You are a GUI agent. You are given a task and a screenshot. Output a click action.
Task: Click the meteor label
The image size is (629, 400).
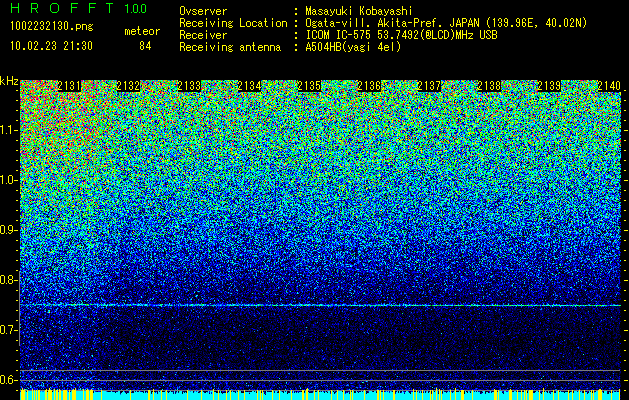pos(142,31)
